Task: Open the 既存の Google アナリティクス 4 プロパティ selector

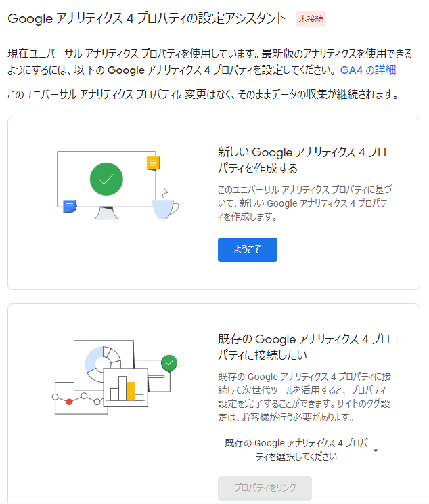Action: point(302,450)
